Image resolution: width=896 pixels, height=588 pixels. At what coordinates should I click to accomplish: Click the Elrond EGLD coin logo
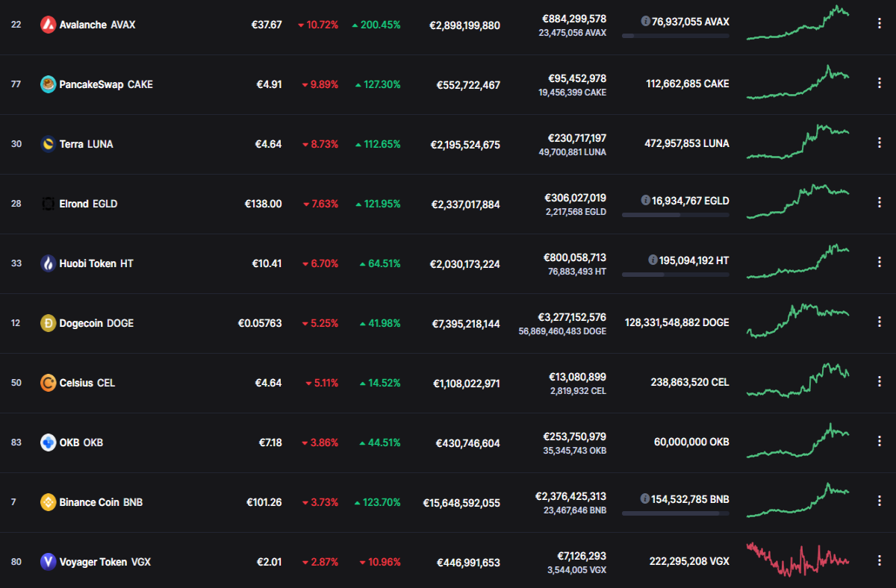tap(48, 204)
